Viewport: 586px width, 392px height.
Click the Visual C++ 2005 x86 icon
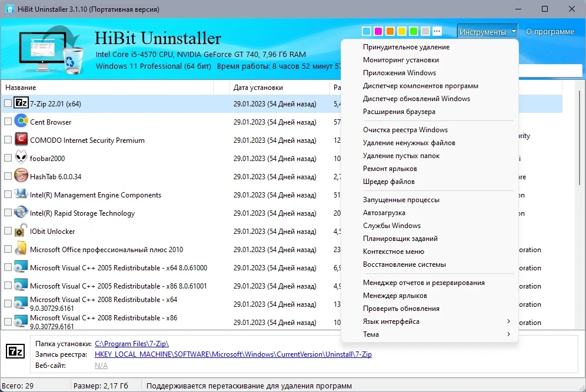tap(21, 285)
